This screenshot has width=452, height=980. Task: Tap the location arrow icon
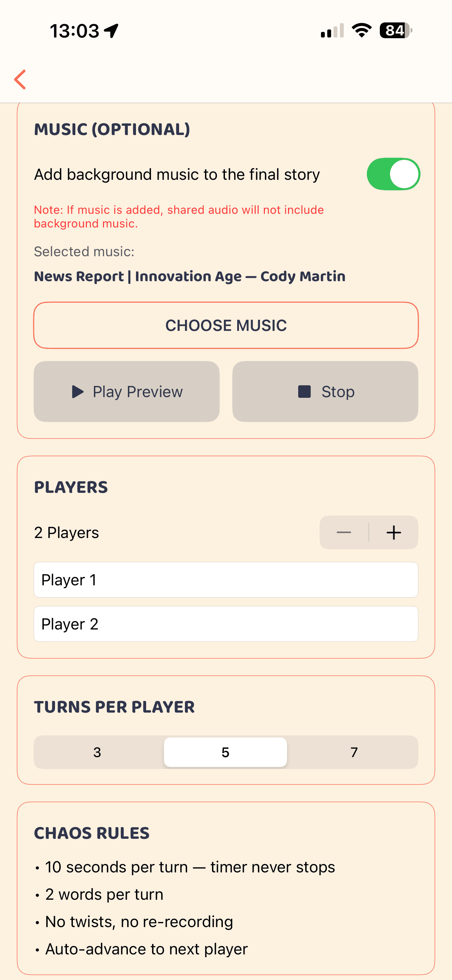[x=111, y=31]
